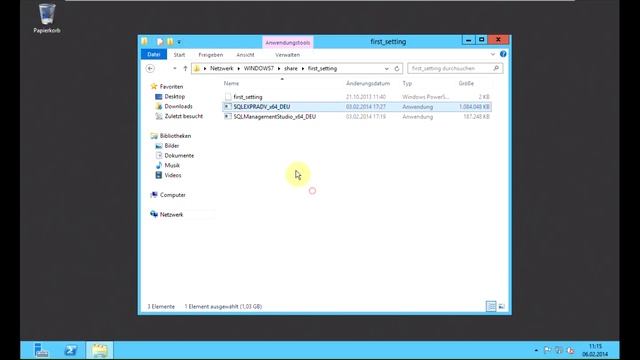Click the network tray icon

[x=559, y=350]
